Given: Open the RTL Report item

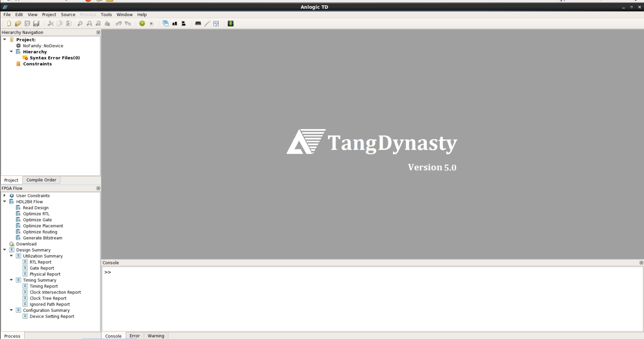Looking at the screenshot, I should [41, 262].
